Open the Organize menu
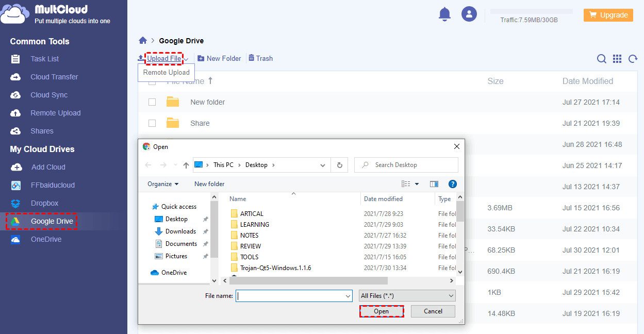Screen dimensions: 644x334 [163, 184]
